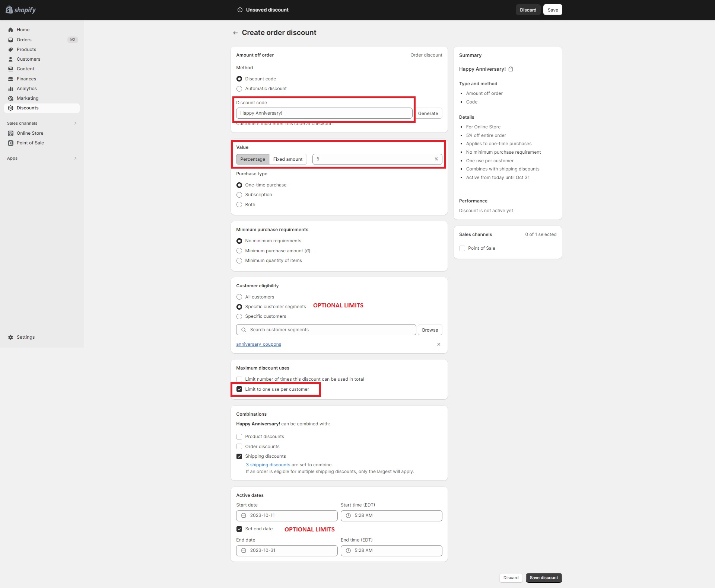Switch value type to Fixed amount
Image resolution: width=715 pixels, height=588 pixels.
(x=288, y=159)
